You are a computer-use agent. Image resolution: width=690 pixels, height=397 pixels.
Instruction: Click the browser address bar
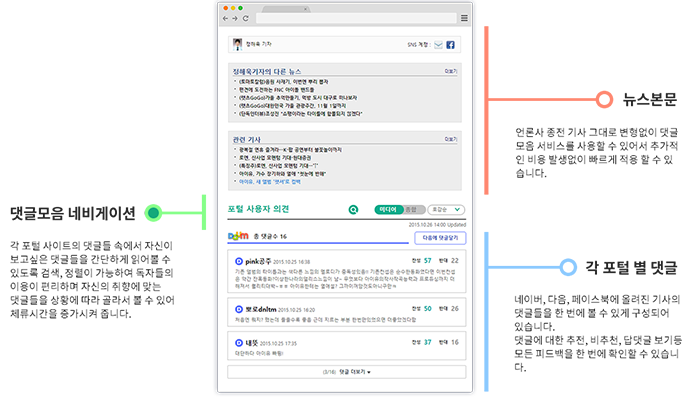tap(356, 18)
